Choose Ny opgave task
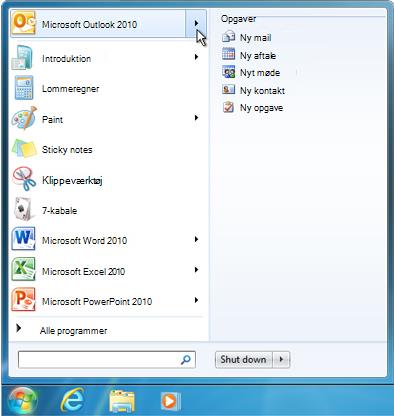Screen dimensions: 394x416 pos(261,108)
